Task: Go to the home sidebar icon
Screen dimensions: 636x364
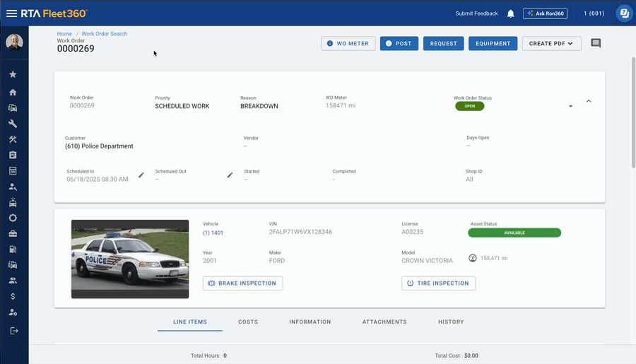Action: (13, 92)
